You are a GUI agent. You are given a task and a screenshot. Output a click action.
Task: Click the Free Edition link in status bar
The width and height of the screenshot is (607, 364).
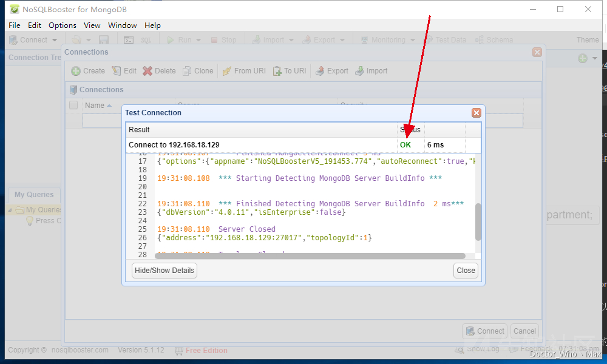pos(206,351)
